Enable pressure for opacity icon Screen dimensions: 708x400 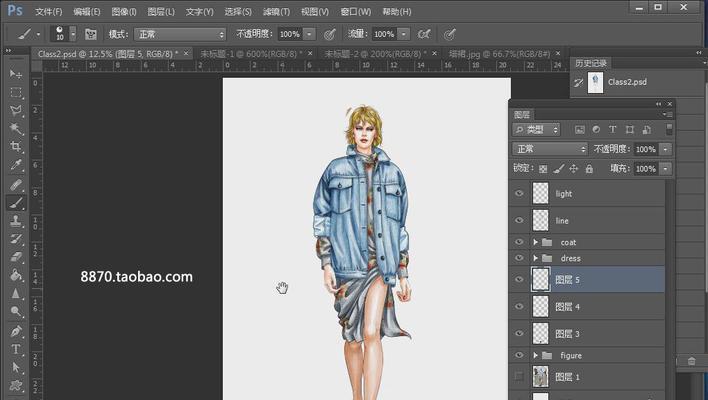(330, 34)
